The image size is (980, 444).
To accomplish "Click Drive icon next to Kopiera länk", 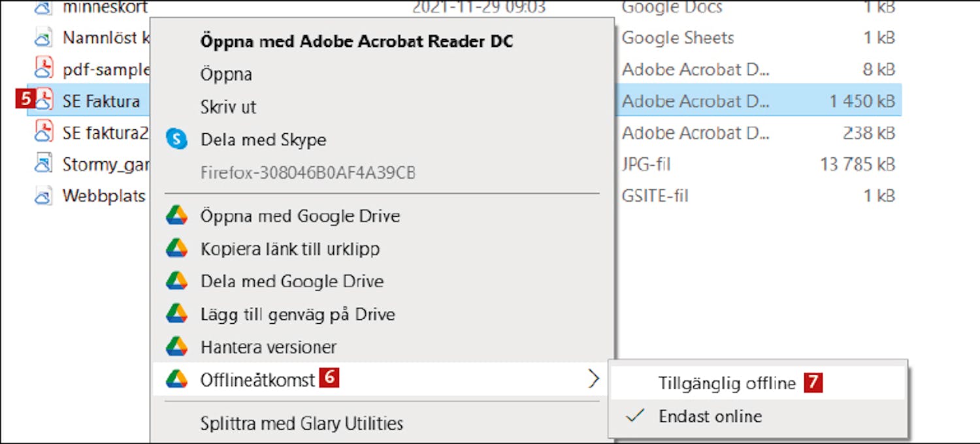I will [x=176, y=249].
